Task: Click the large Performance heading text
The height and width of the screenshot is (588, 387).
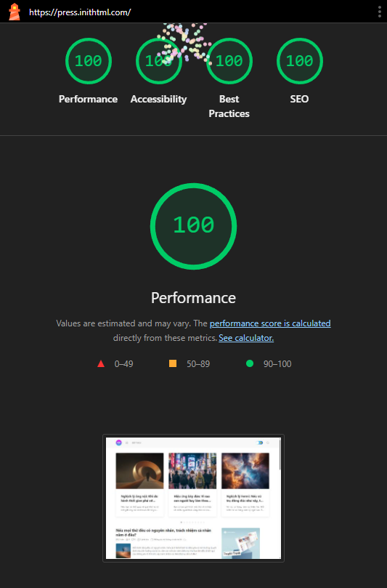Action: 193,298
